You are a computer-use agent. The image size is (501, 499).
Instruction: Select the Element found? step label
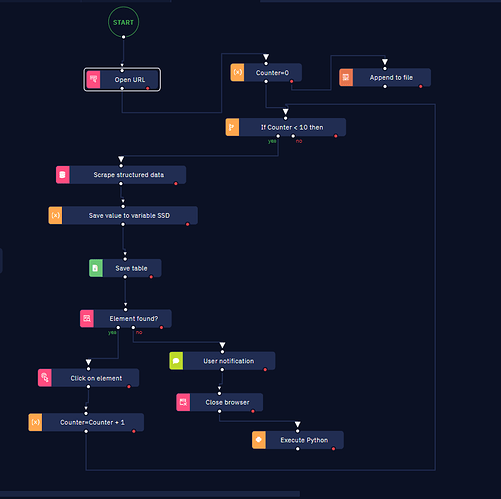[134, 318]
